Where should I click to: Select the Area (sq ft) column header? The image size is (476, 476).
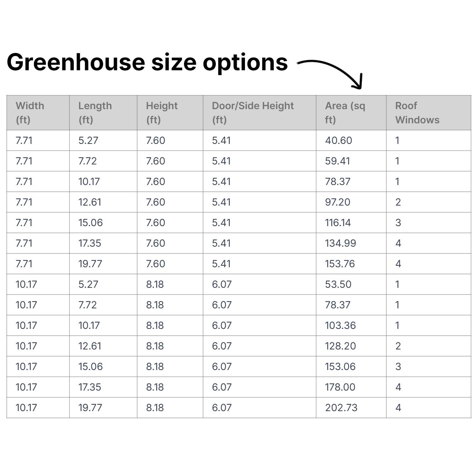(x=345, y=113)
